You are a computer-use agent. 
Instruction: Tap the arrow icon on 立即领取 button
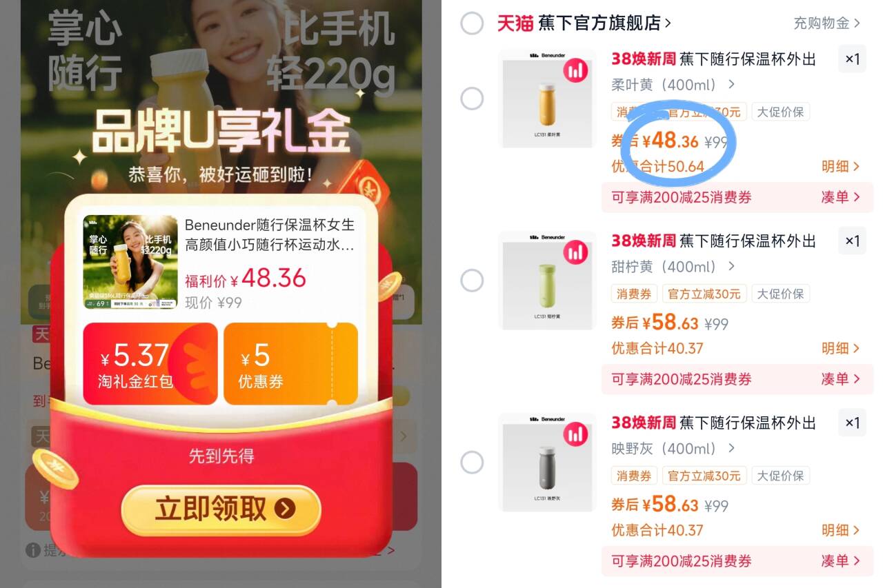284,509
